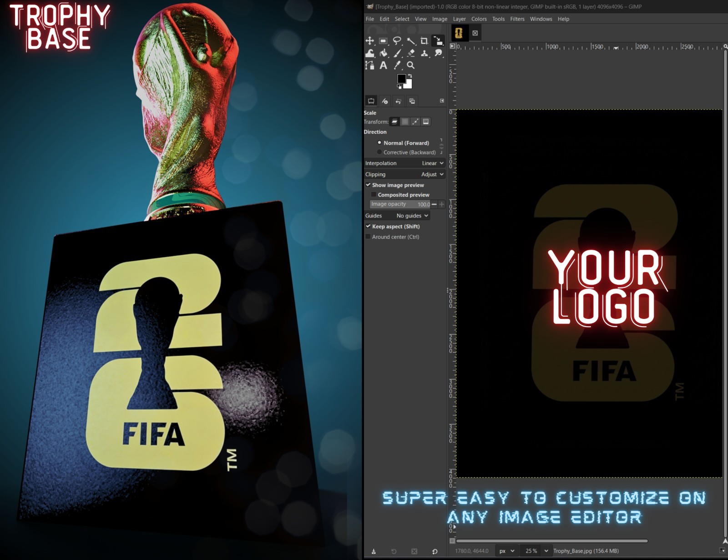
Task: Reset tool options to defaults
Action: click(435, 551)
